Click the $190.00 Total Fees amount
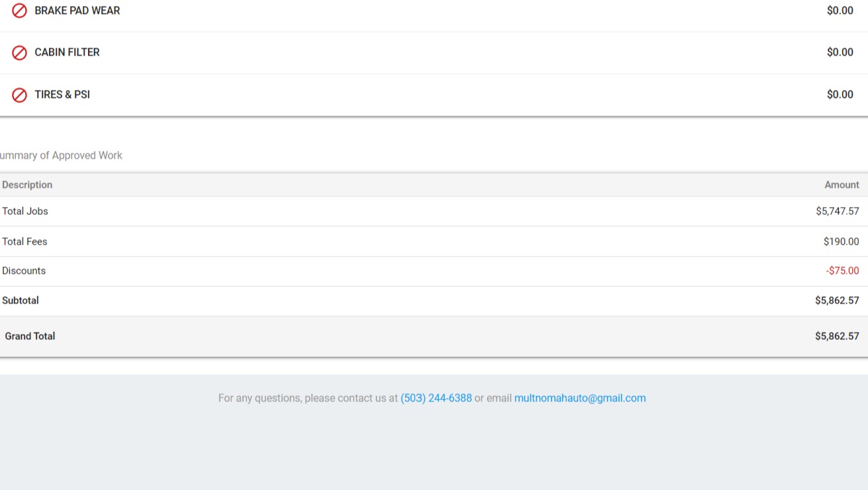868x490 pixels. [841, 242]
